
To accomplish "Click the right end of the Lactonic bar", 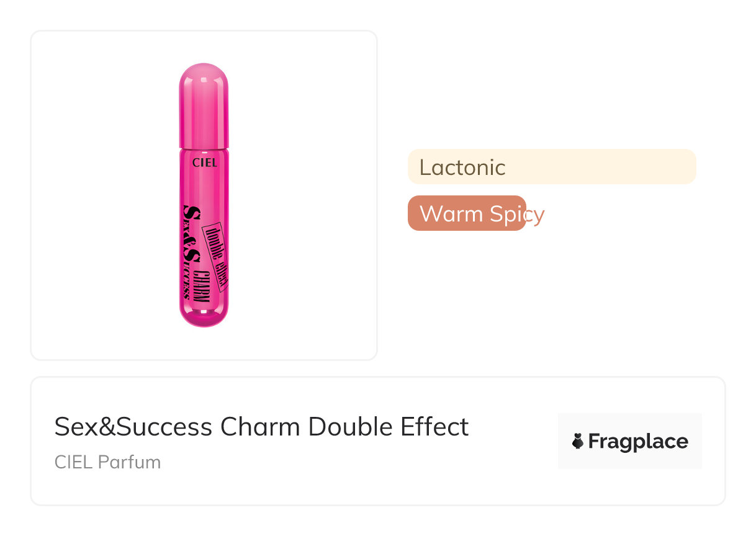I will coord(686,167).
